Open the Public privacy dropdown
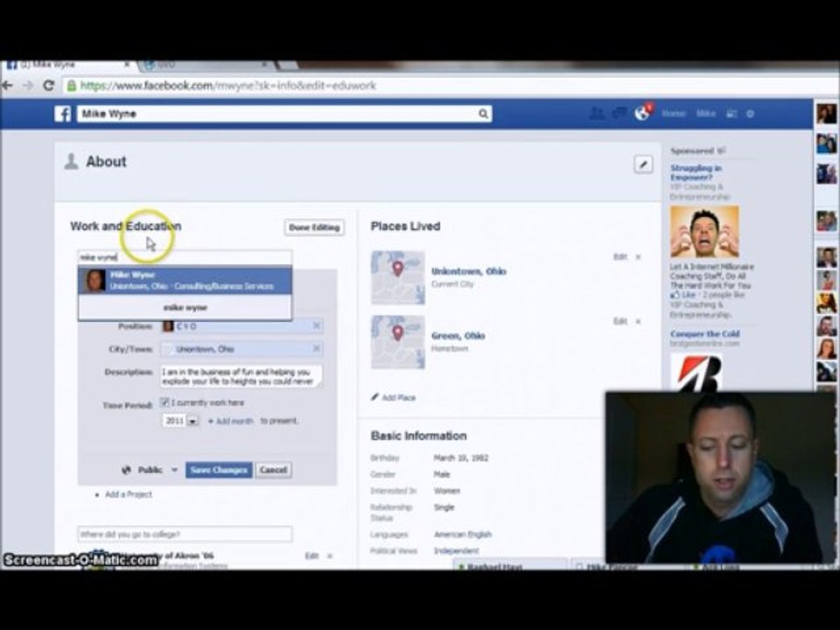Viewport: 840px width, 630px height. point(150,470)
